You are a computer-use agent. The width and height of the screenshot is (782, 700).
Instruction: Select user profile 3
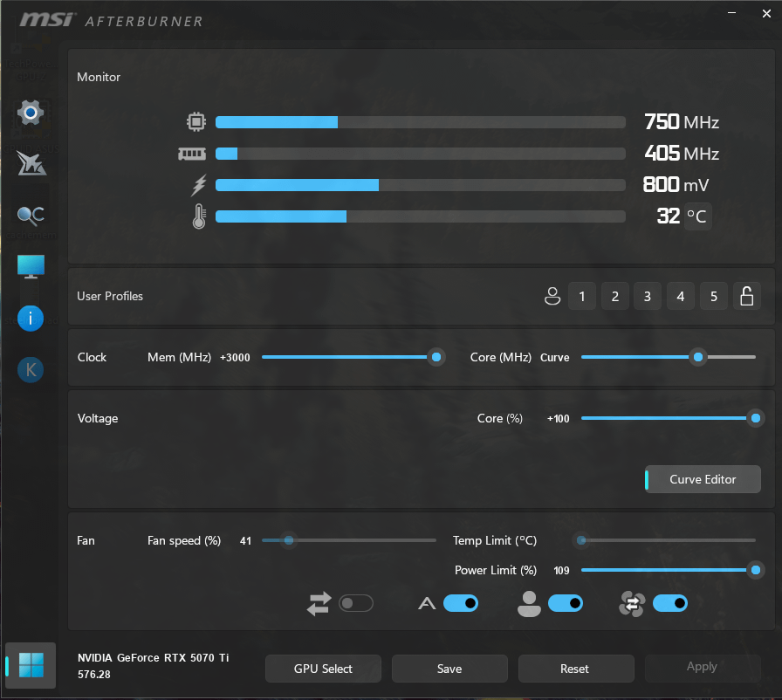coord(648,296)
